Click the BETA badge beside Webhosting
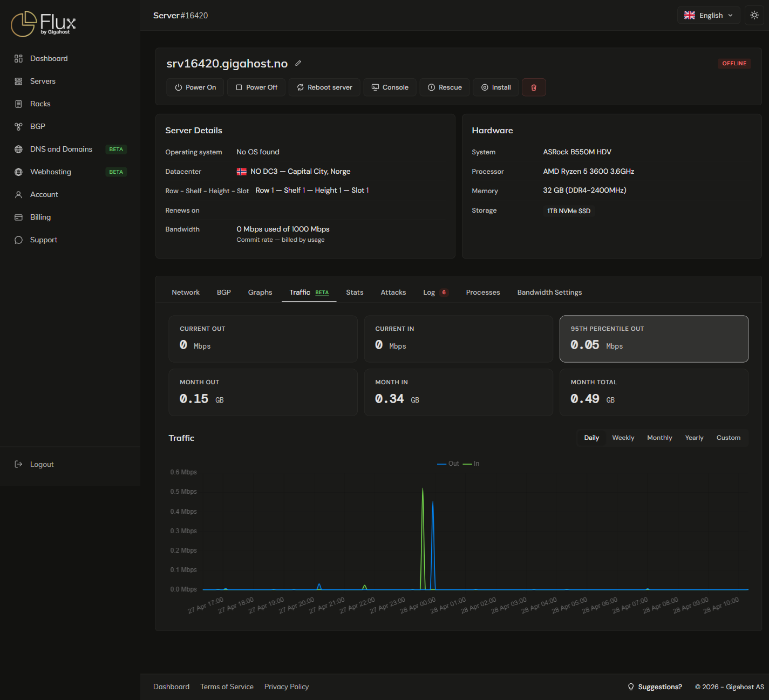 click(116, 172)
